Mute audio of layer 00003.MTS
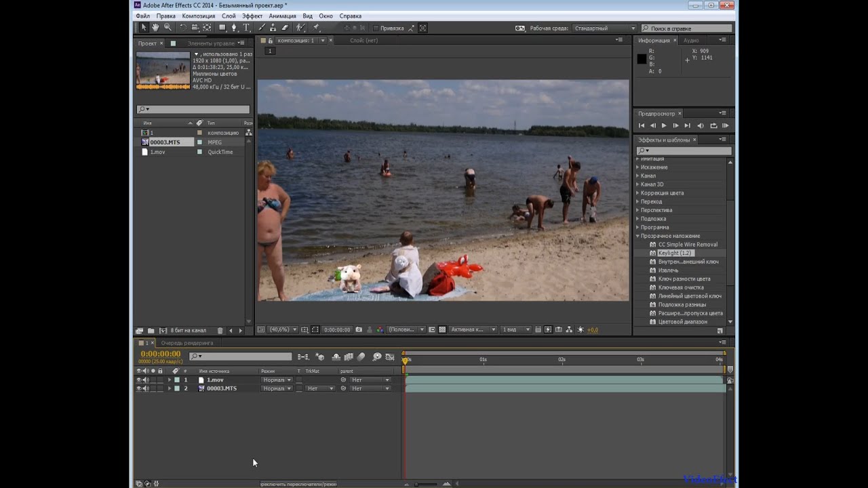Viewport: 868px width, 488px height. (146, 388)
